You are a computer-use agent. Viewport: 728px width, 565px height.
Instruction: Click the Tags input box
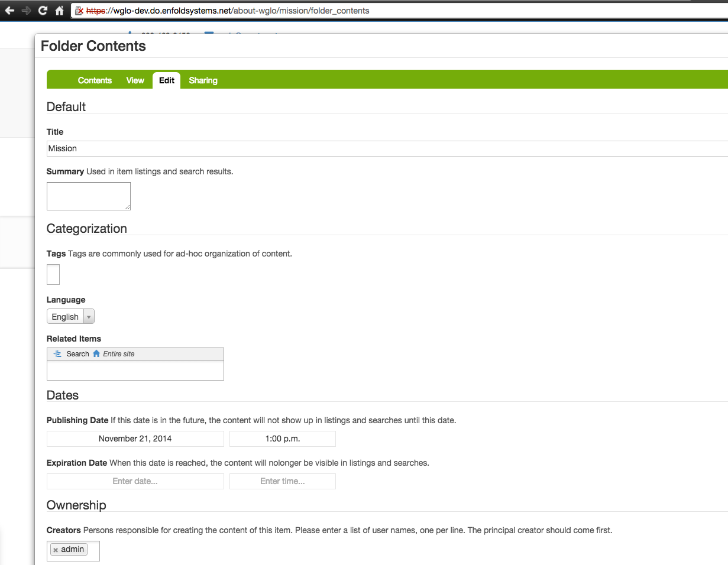pos(53,275)
